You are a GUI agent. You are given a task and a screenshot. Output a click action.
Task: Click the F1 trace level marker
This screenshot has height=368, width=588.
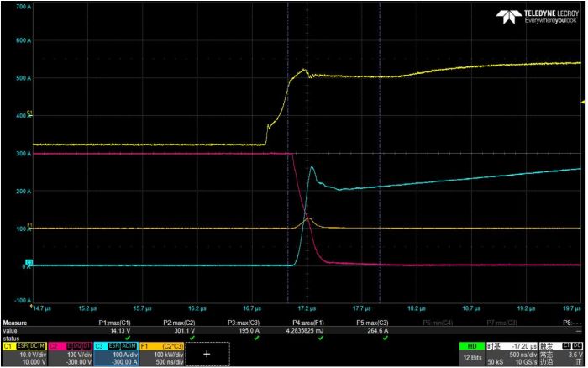(x=30, y=225)
